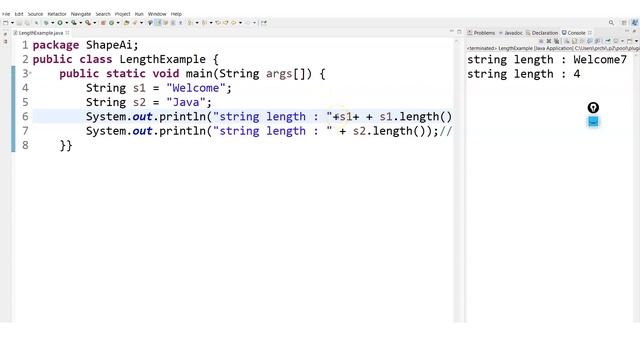Toggle Show Console on standard output change
Screen dimensions: 640x360
coord(589,41)
